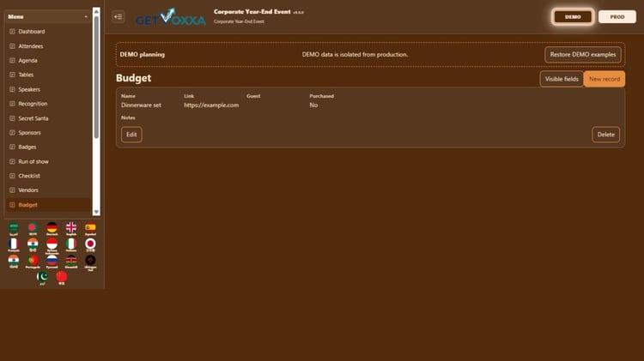Choose the Japanese flag icon

90,244
